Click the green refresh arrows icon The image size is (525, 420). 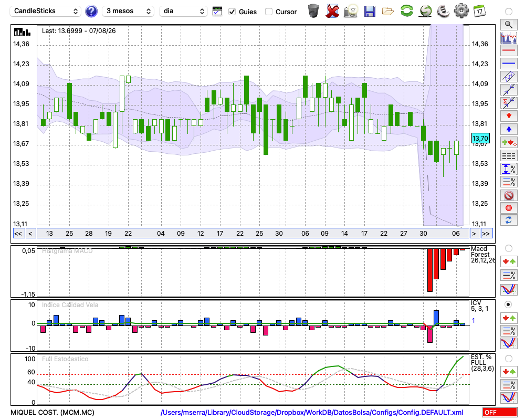pos(406,11)
